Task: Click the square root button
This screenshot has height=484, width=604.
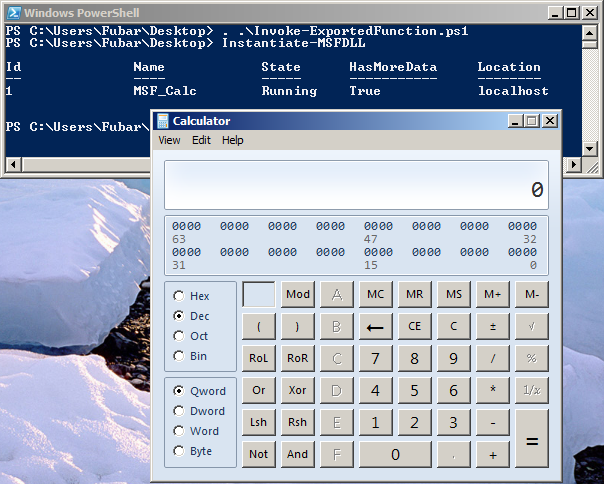Action: coord(532,326)
